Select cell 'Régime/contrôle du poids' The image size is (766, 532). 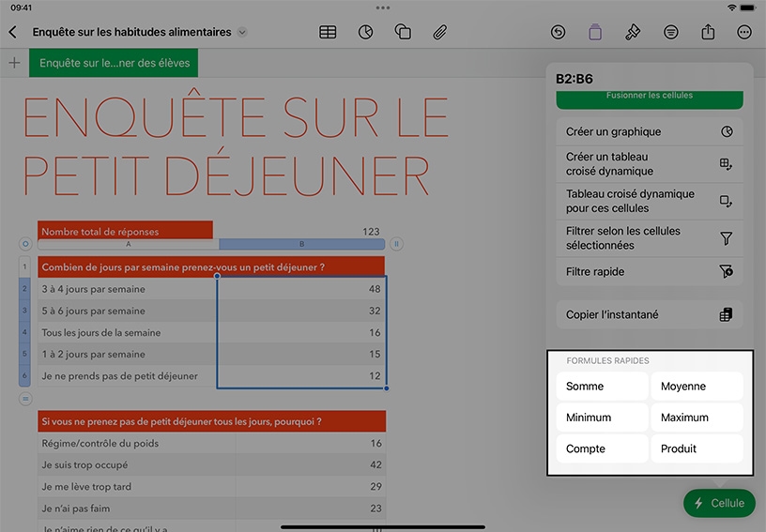[x=137, y=443]
